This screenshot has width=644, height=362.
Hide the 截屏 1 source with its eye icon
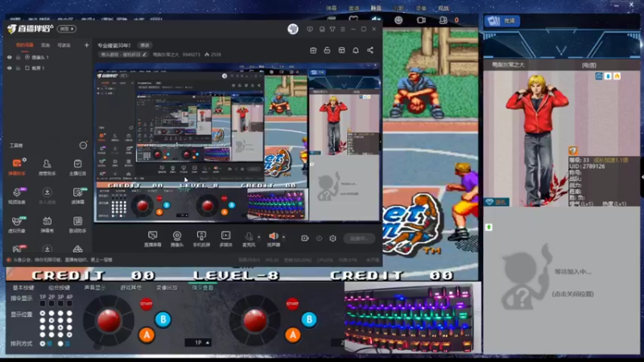pyautogui.click(x=10, y=68)
